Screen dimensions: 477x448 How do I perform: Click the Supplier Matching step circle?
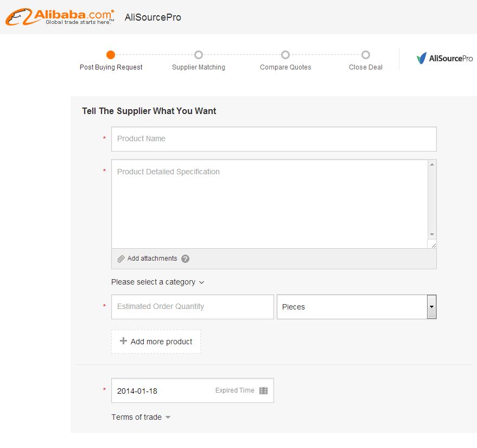(x=199, y=55)
